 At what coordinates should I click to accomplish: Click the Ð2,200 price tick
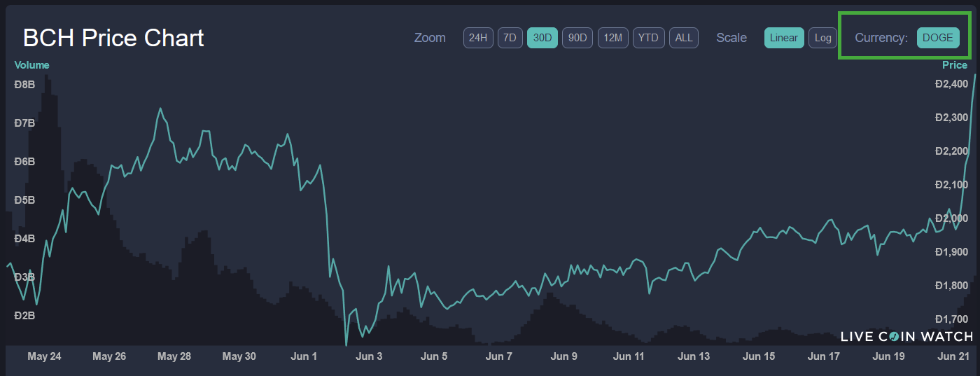(x=951, y=151)
